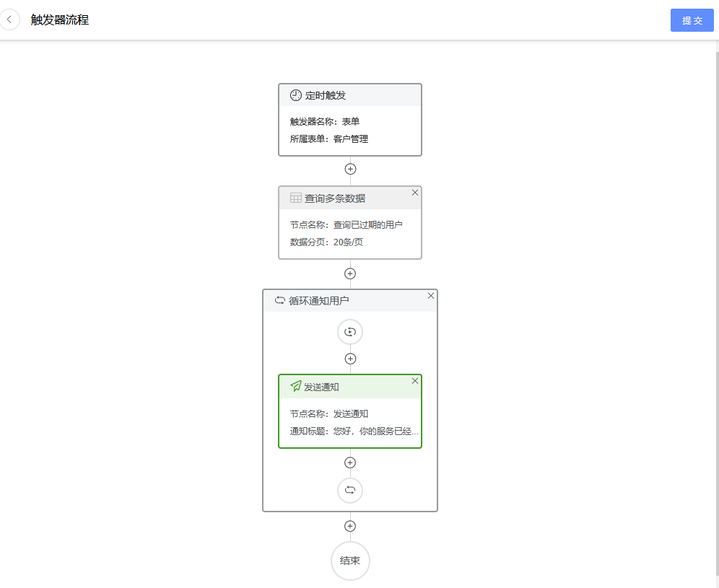Remove the 发送通知 node via its × button
Image resolution: width=719 pixels, height=588 pixels.
(415, 380)
